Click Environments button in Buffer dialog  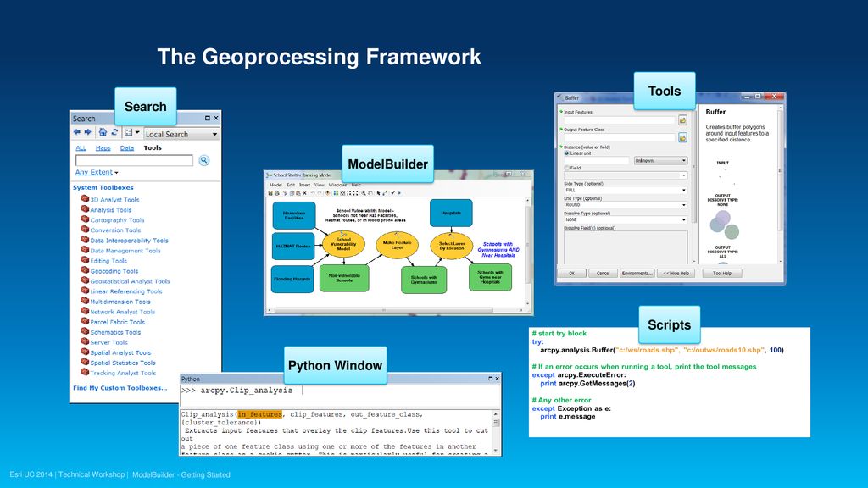(637, 274)
